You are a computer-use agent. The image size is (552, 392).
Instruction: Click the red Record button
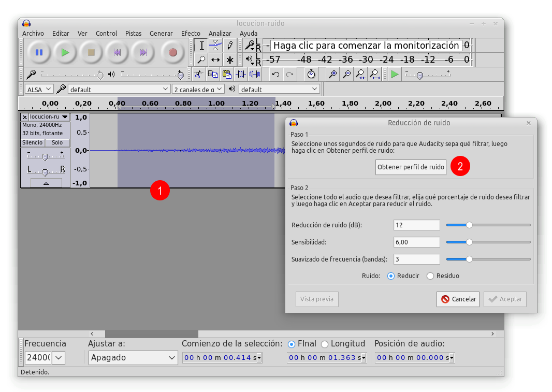(172, 52)
